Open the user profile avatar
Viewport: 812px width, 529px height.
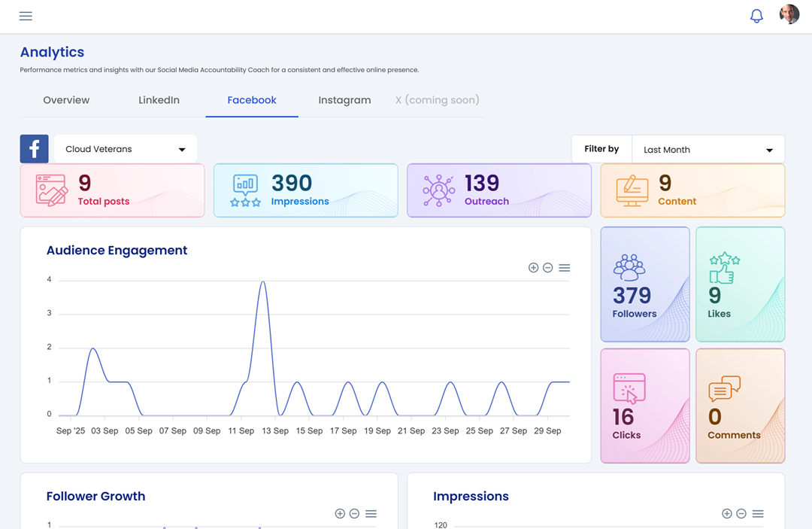point(789,15)
